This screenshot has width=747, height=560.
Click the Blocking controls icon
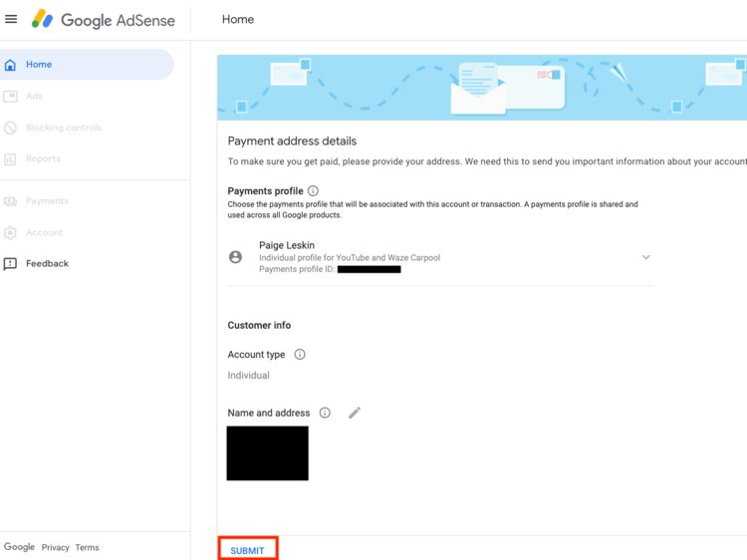click(11, 128)
